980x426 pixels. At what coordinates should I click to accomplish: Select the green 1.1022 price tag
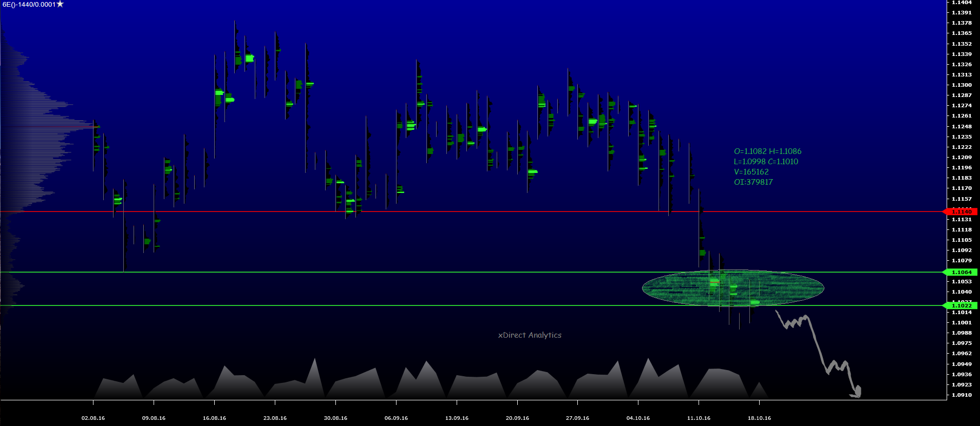[x=961, y=305]
